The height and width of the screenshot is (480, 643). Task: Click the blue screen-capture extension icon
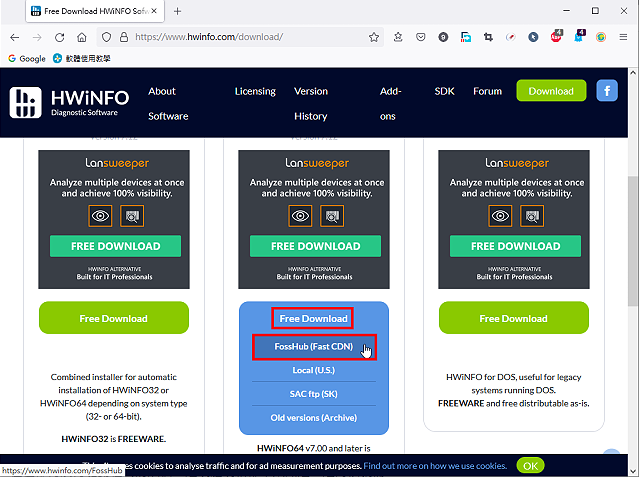[x=465, y=37]
